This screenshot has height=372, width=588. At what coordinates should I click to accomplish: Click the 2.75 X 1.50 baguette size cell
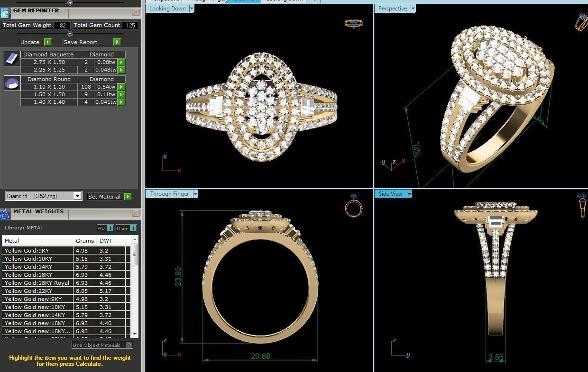49,62
